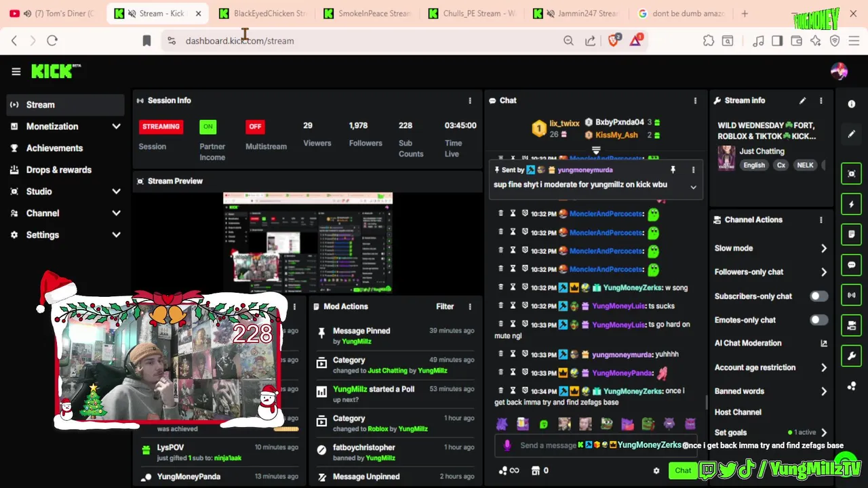Click the lightning bolt icon in right sidebar
Viewport: 868px width, 488px height.
click(x=852, y=204)
